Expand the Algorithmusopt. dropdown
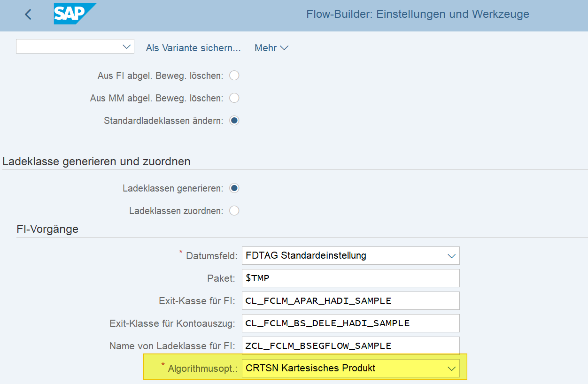Viewport: 588px width, 384px height. [x=350, y=369]
